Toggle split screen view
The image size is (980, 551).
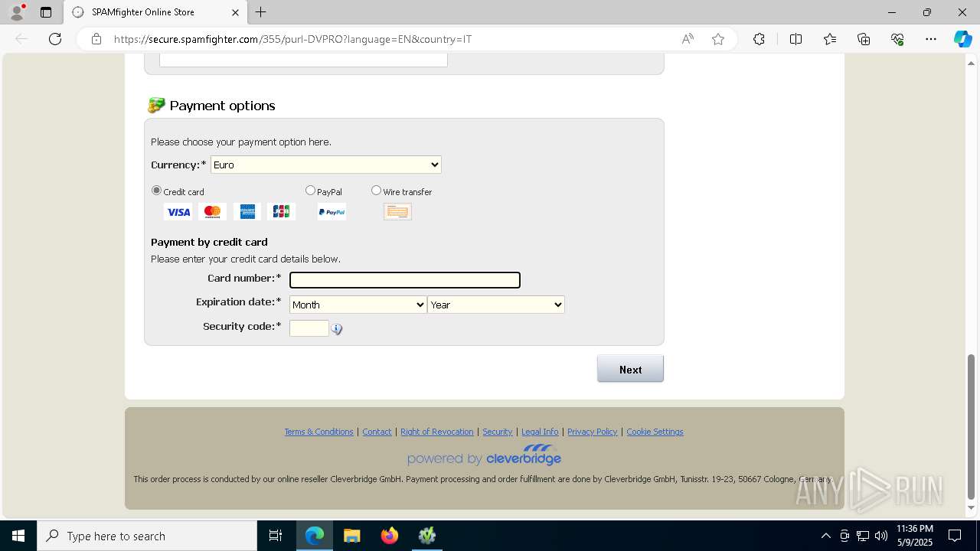coord(795,39)
